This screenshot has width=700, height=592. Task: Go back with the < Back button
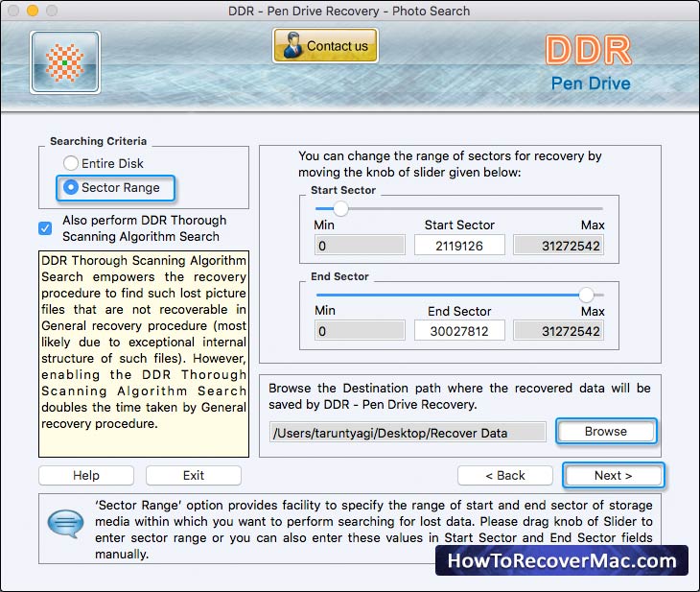[505, 475]
